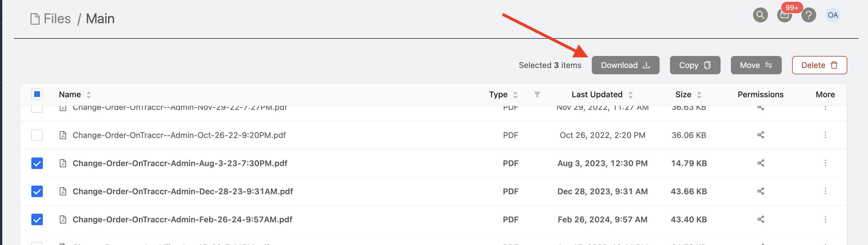Go to Files breadcrumb link
868x245 pixels.
click(x=57, y=19)
